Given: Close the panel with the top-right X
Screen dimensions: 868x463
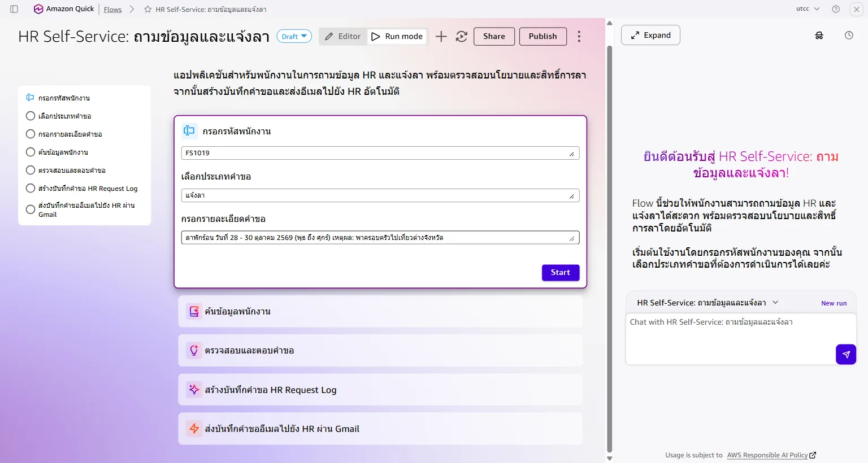Looking at the screenshot, I should point(857,9).
